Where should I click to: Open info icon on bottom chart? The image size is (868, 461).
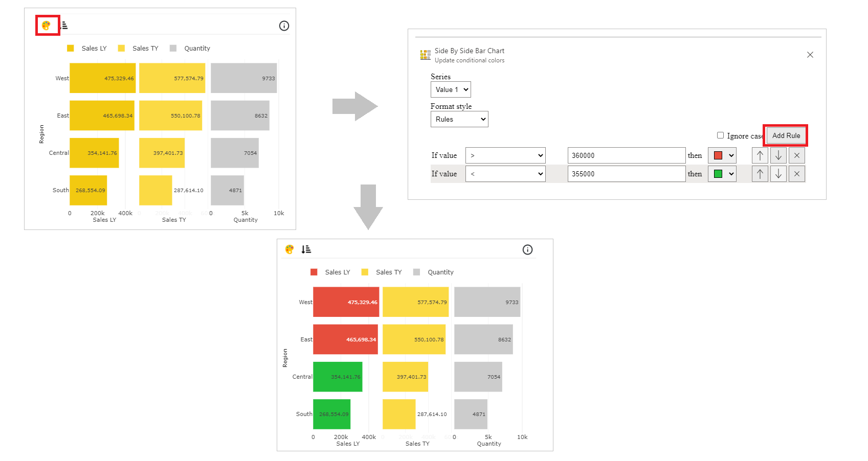[x=527, y=249]
